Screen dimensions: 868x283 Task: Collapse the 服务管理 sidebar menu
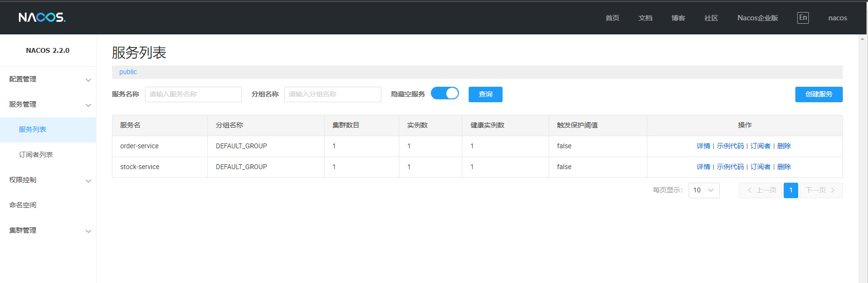click(48, 105)
